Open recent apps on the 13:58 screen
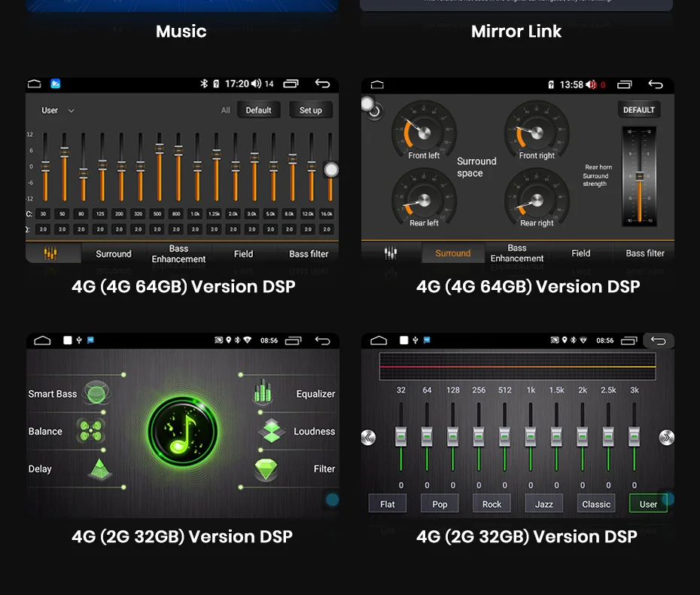 (x=625, y=84)
